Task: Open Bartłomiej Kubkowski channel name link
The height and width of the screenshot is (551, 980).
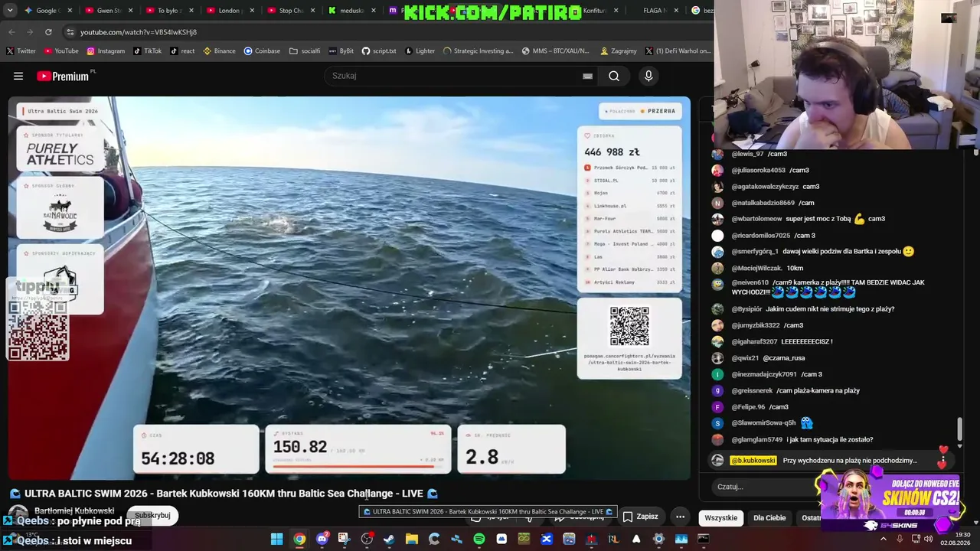Action: (74, 510)
